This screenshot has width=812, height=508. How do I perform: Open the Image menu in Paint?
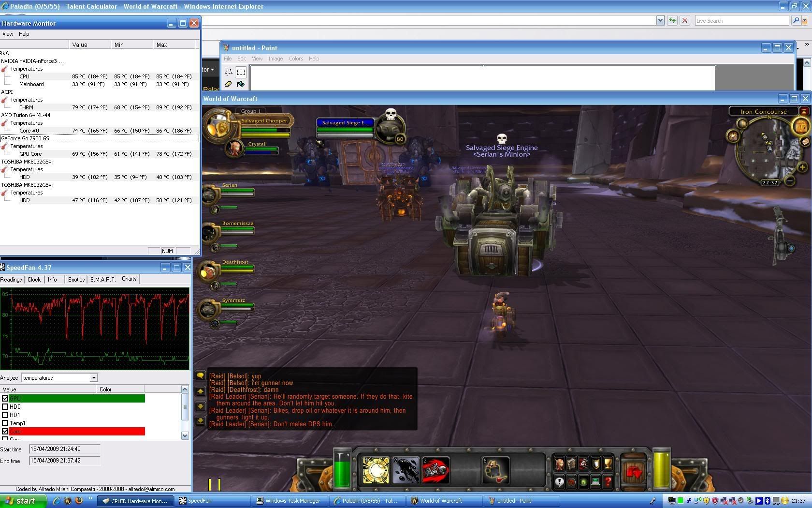[x=275, y=59]
